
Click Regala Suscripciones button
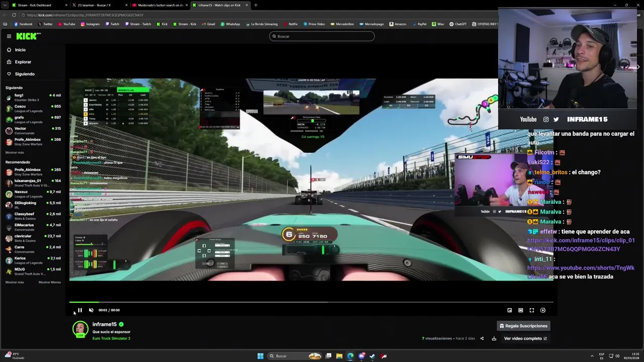523,326
